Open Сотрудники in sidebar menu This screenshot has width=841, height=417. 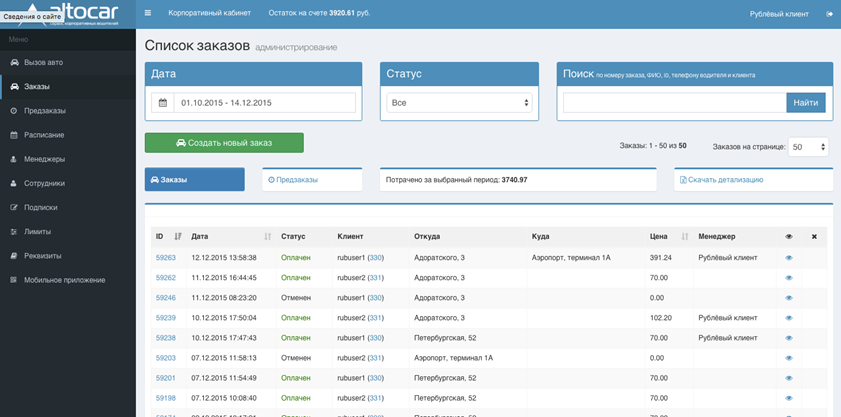pos(68,183)
